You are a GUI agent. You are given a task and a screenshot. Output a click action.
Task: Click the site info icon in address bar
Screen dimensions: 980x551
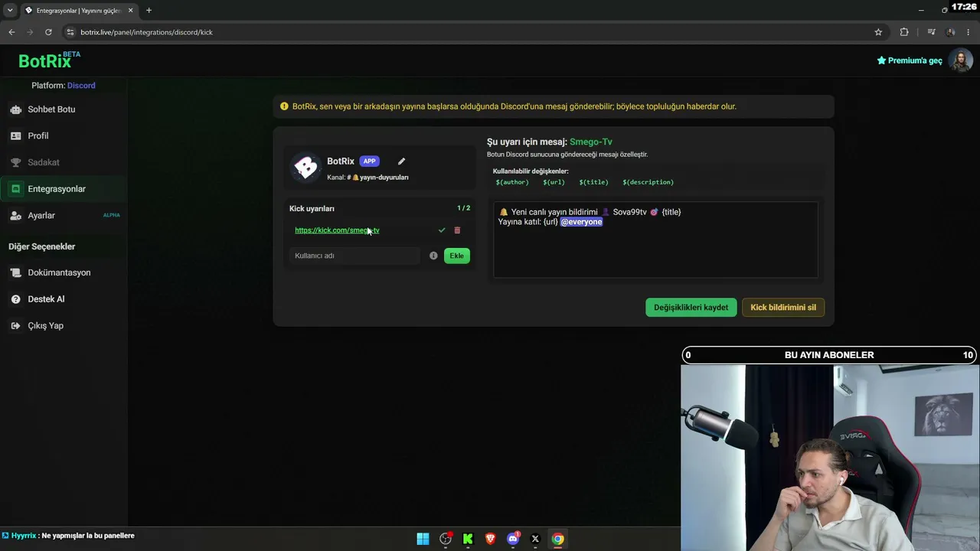tap(70, 32)
